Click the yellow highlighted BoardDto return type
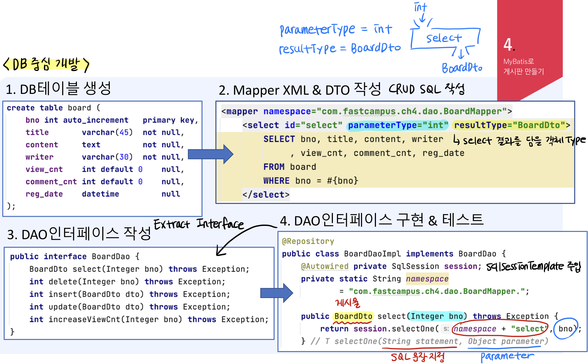Screen dimensions: 588x364 pyautogui.click(x=353, y=316)
